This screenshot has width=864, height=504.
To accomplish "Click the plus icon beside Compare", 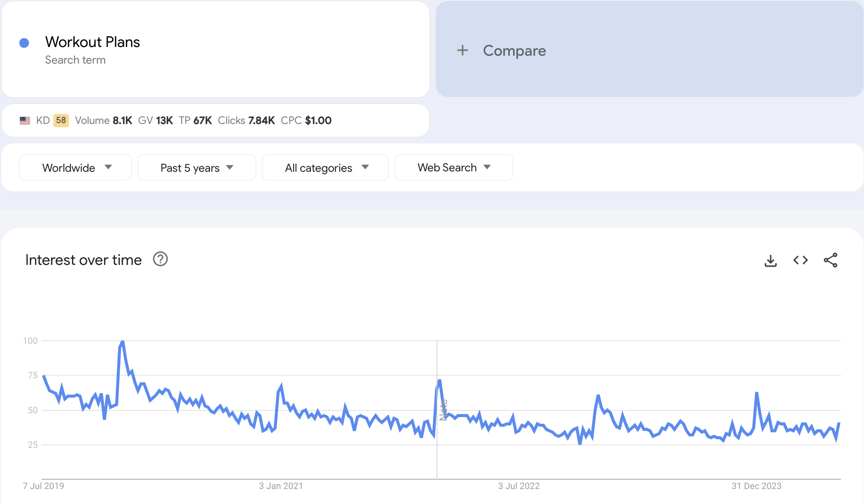I will pyautogui.click(x=462, y=50).
